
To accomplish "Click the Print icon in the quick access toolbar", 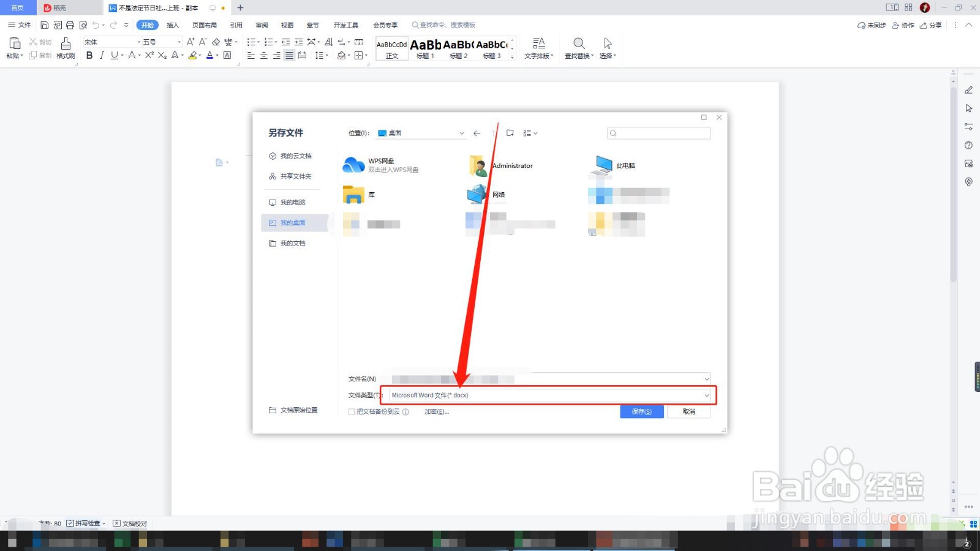I will point(70,25).
